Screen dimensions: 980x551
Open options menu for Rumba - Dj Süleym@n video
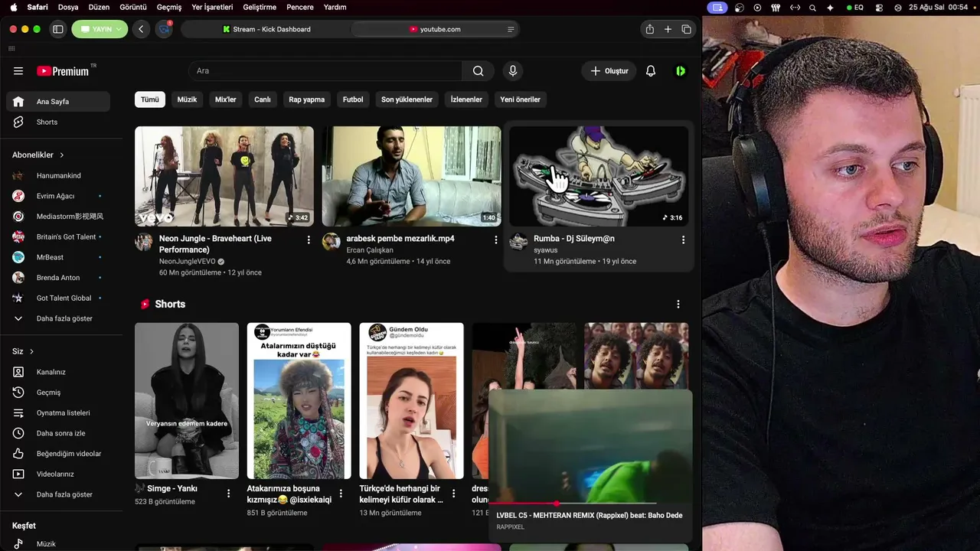click(683, 240)
